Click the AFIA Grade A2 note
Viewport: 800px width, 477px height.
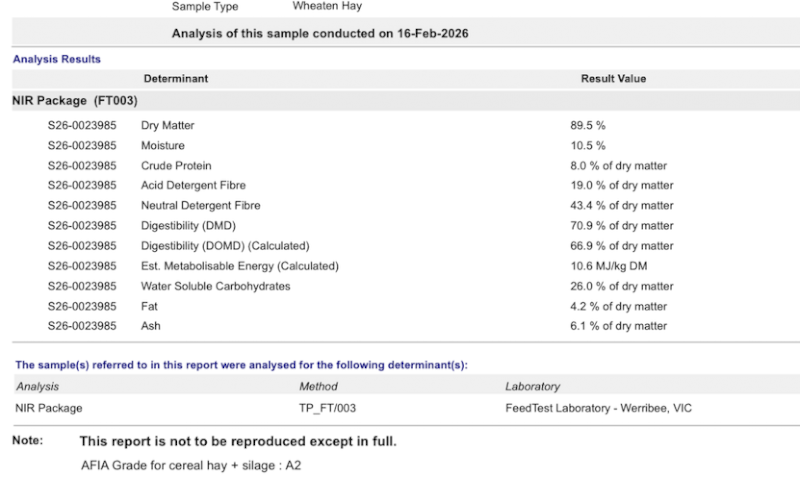point(191,466)
